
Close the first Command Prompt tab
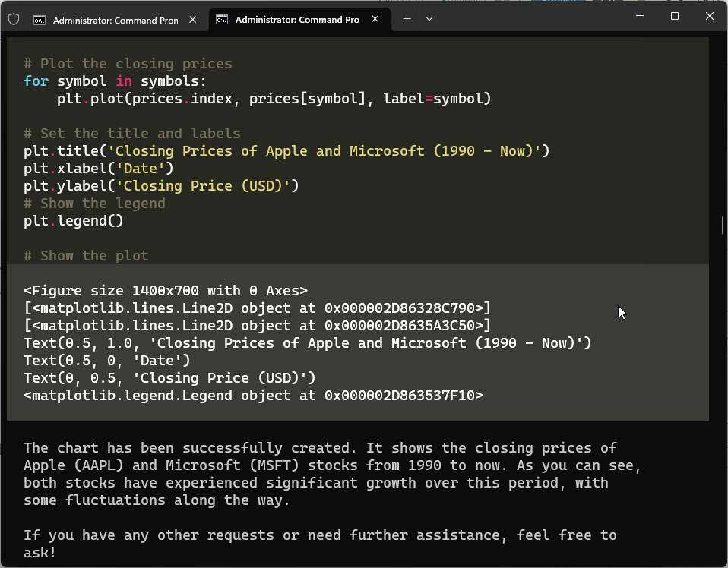(193, 20)
